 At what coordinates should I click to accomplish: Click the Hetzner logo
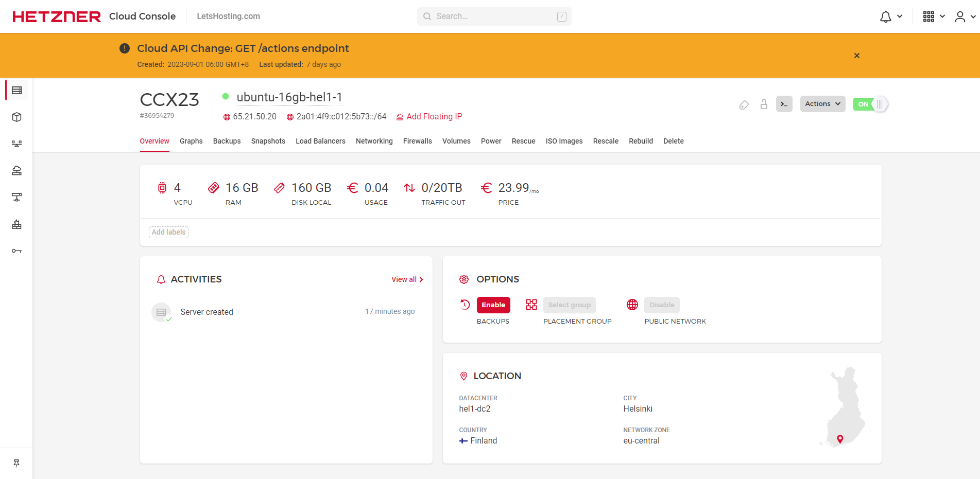pos(57,16)
